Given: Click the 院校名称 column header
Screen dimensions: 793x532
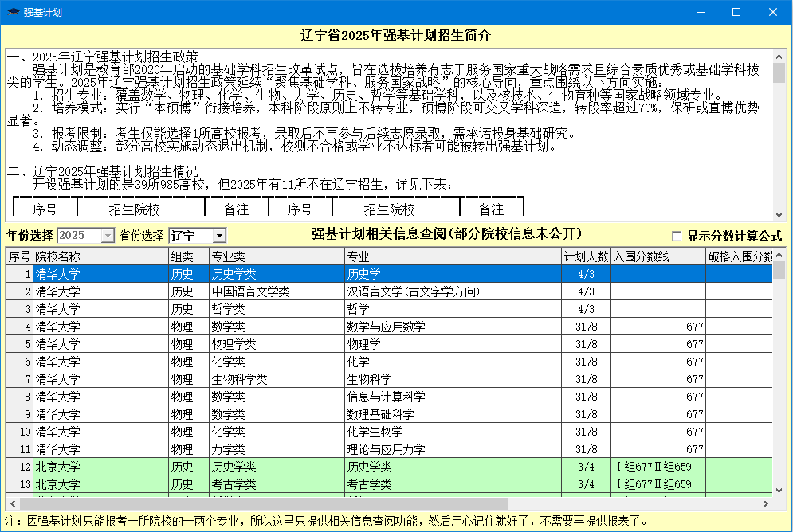Looking at the screenshot, I should [100, 256].
